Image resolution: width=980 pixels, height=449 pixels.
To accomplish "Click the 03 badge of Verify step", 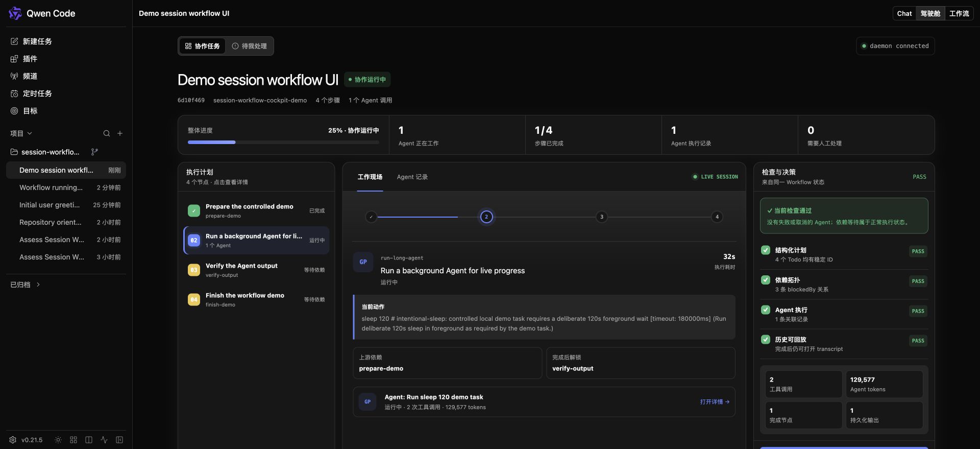I will [194, 270].
